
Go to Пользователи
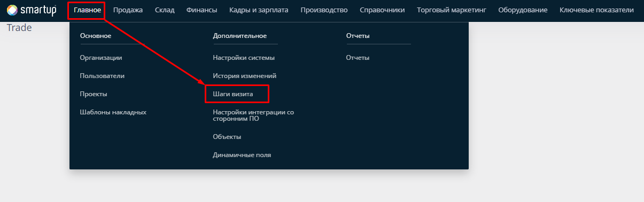pyautogui.click(x=102, y=76)
